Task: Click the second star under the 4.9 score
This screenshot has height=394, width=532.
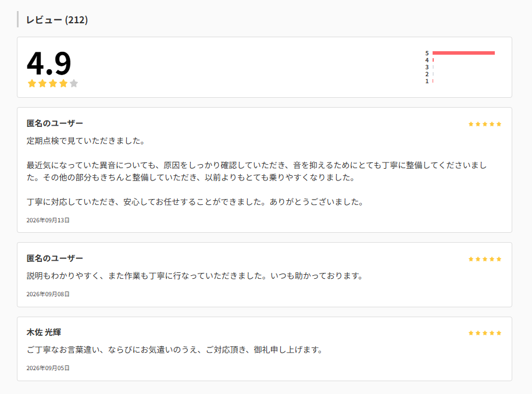Action: point(42,83)
